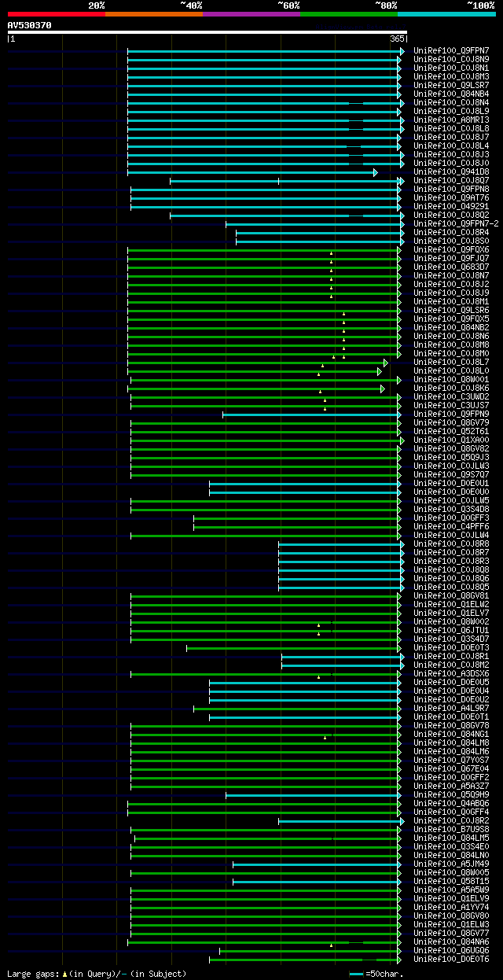
Task: Select label UniRef100_Q5Q9J3
Action: click(x=451, y=458)
